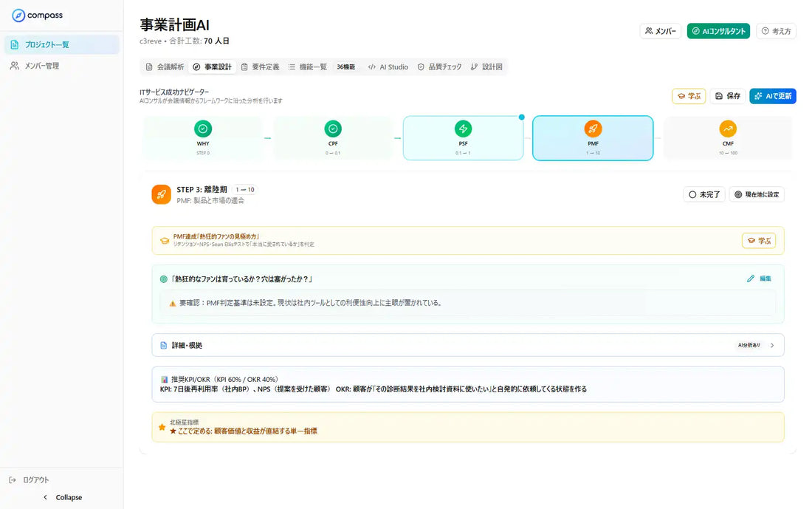Click the blue current-position dot on PSF card

(521, 117)
